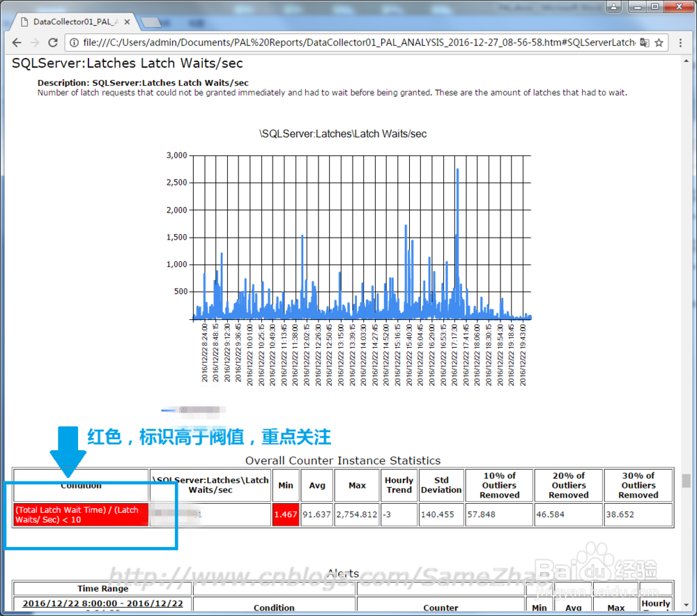Click the Std Deviation column header
The width and height of the screenshot is (697, 616).
(x=441, y=485)
